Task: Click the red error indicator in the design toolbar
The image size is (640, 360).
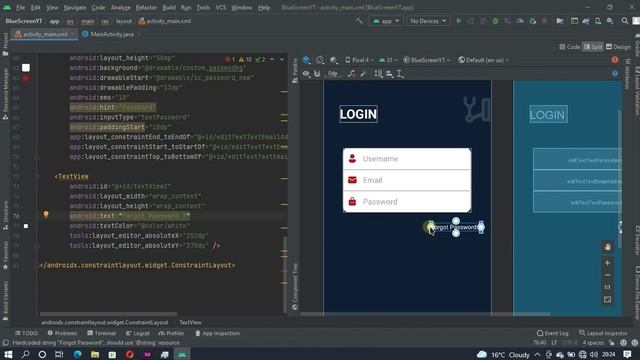Action: [615, 60]
